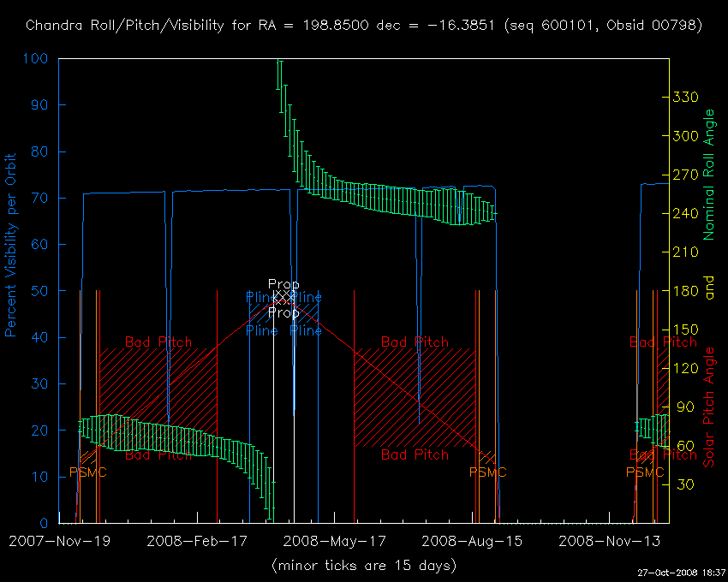This screenshot has width=728, height=582.
Task: Click the topmost white Prop label
Action: pyautogui.click(x=283, y=284)
